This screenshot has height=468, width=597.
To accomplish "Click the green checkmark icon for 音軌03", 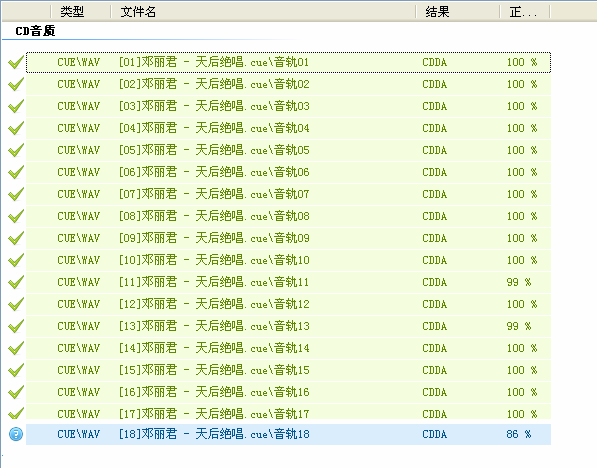I will coord(16,106).
